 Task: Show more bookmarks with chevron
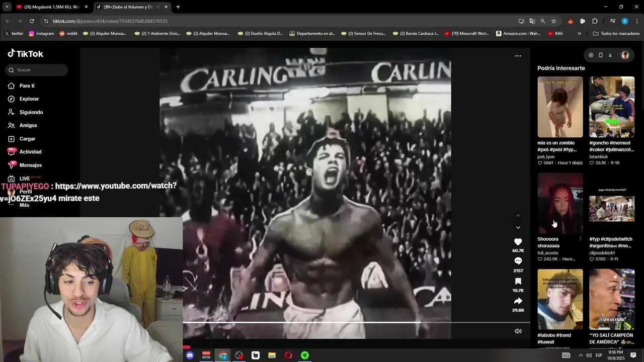point(579,34)
